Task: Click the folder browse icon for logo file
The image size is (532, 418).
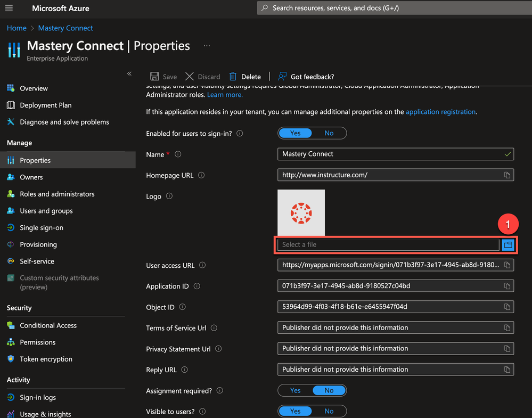Action: (508, 244)
